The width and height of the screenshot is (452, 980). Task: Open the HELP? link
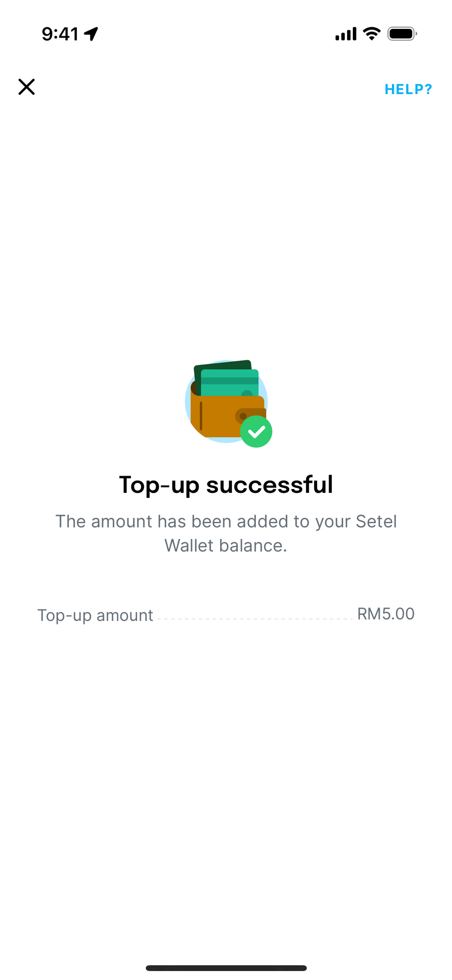tap(408, 89)
